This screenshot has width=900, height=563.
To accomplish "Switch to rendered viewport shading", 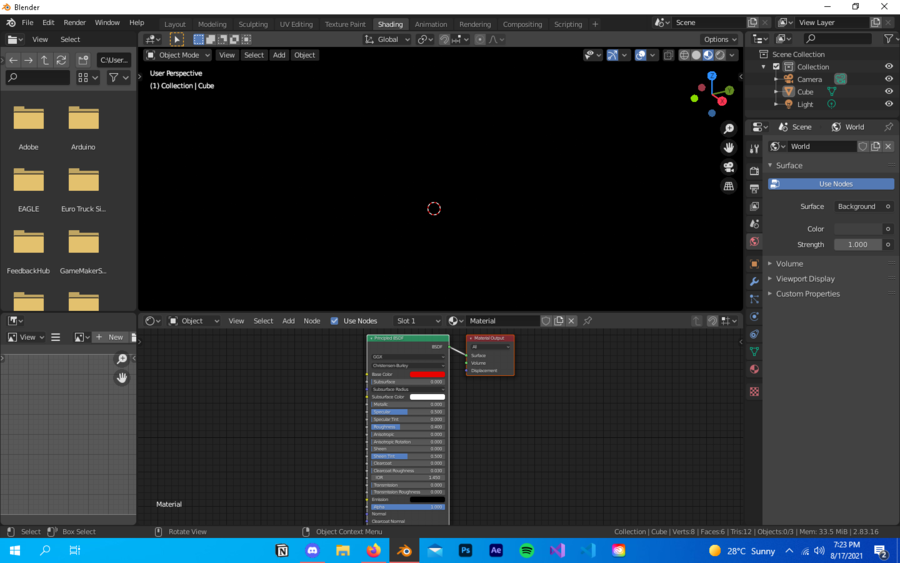I will click(720, 55).
